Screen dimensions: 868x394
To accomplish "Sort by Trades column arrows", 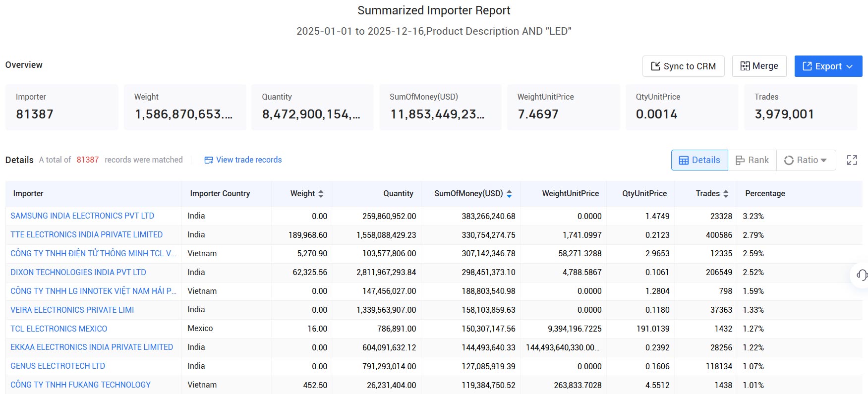I will tap(726, 194).
